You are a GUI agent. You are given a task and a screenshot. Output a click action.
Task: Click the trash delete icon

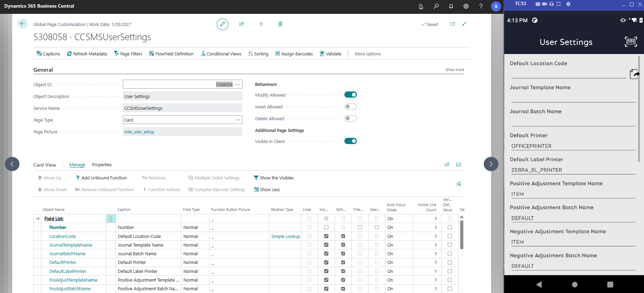tap(280, 24)
